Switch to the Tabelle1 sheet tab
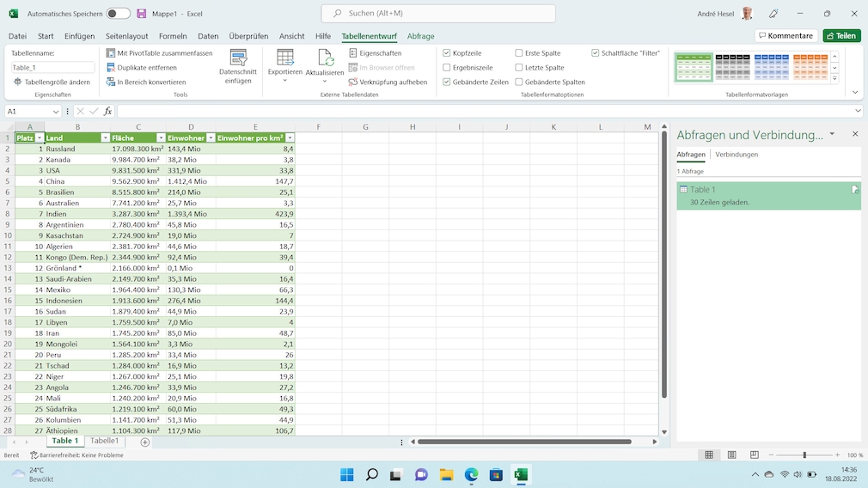This screenshot has height=488, width=868. [105, 441]
